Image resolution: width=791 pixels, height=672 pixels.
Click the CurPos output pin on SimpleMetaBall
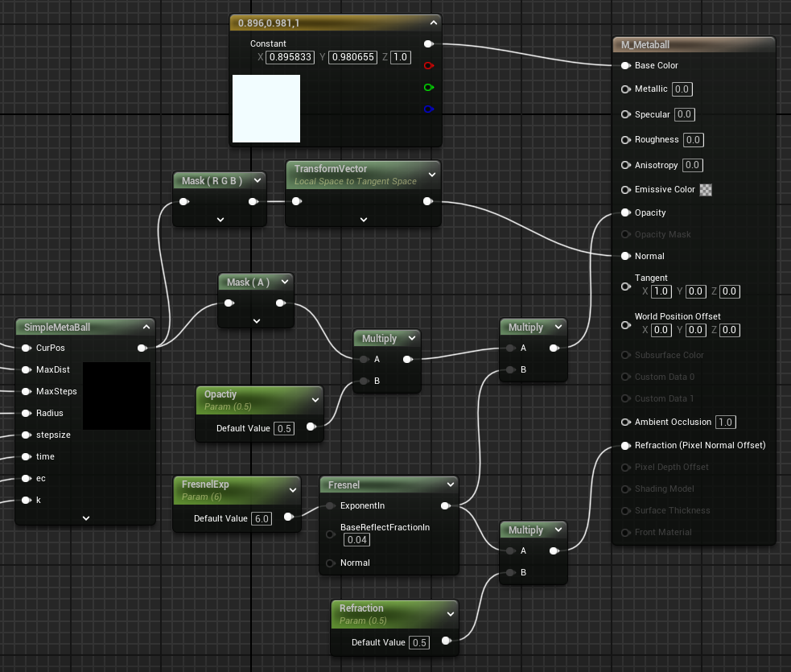point(142,348)
